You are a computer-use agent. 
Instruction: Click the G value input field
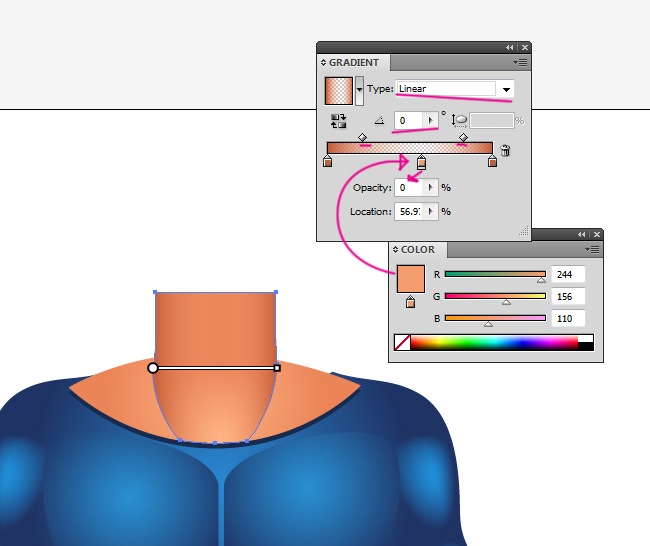coord(567,296)
